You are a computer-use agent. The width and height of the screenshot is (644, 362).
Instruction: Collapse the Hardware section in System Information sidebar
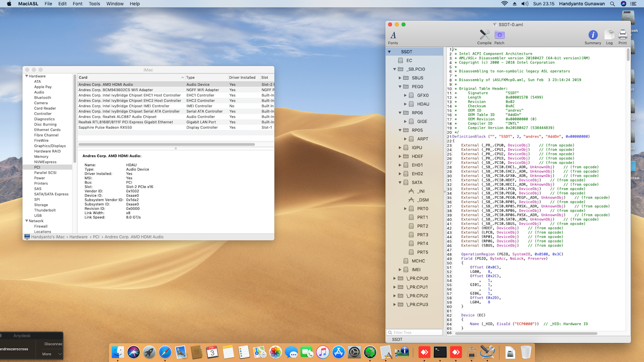26,76
